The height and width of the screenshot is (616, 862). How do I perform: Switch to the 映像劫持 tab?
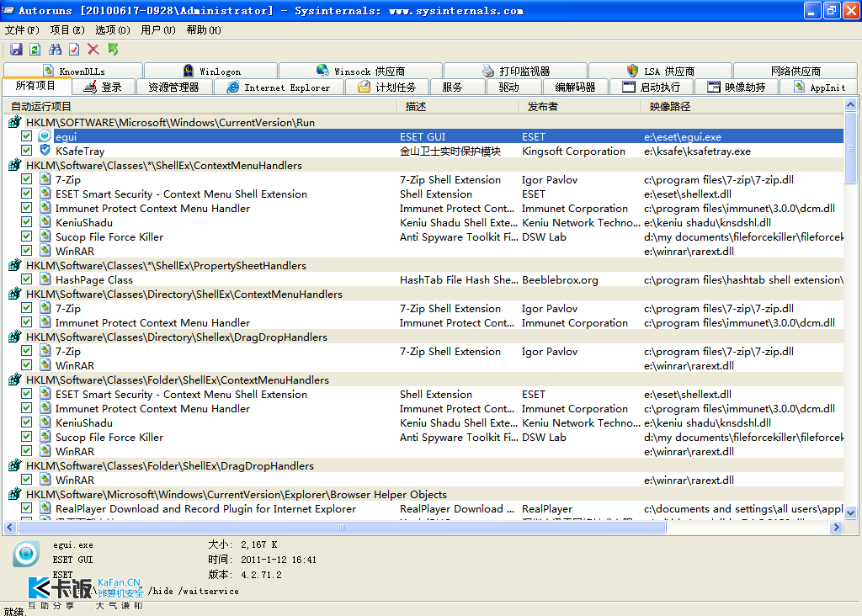(x=737, y=87)
